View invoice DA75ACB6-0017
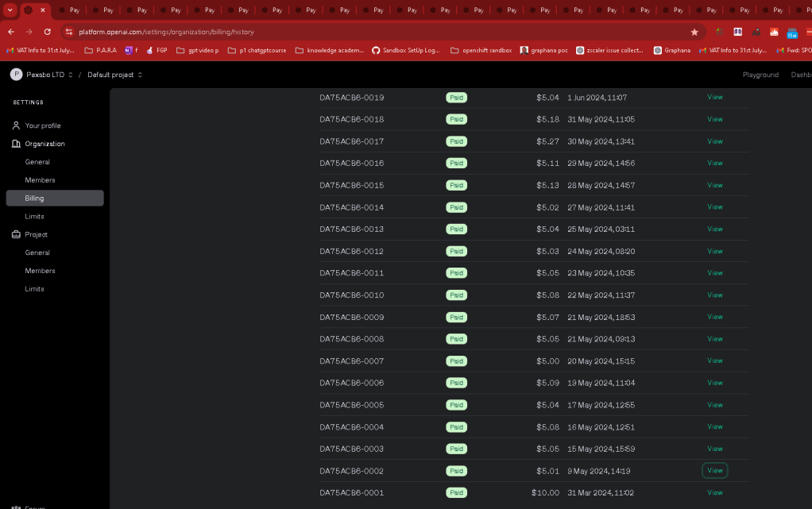812x509 pixels. tap(714, 141)
